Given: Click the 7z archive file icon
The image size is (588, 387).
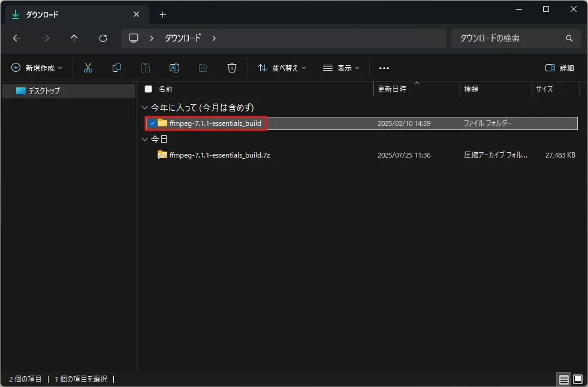Looking at the screenshot, I should tap(162, 155).
